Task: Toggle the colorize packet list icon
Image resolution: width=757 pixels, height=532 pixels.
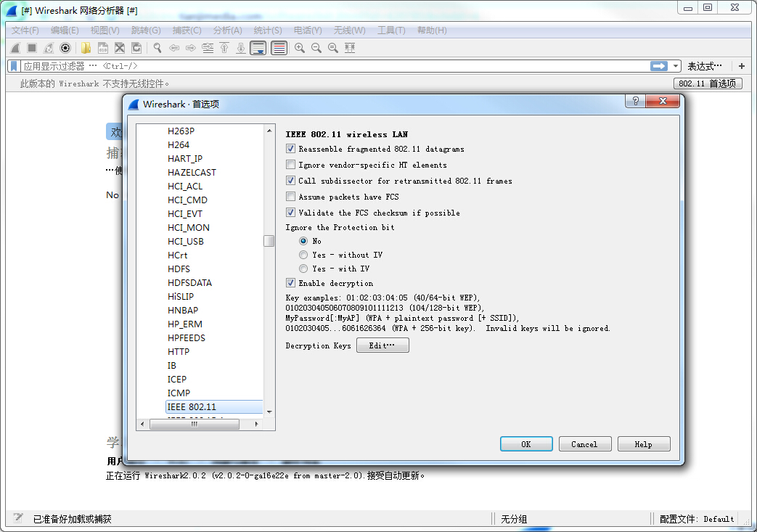Action: (279, 48)
